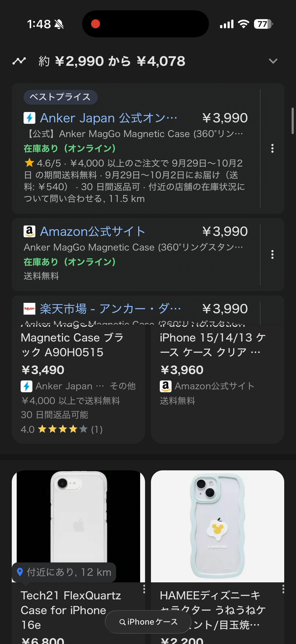
Task: Tap the Anker lightning logo in best price listing
Action: (x=29, y=118)
